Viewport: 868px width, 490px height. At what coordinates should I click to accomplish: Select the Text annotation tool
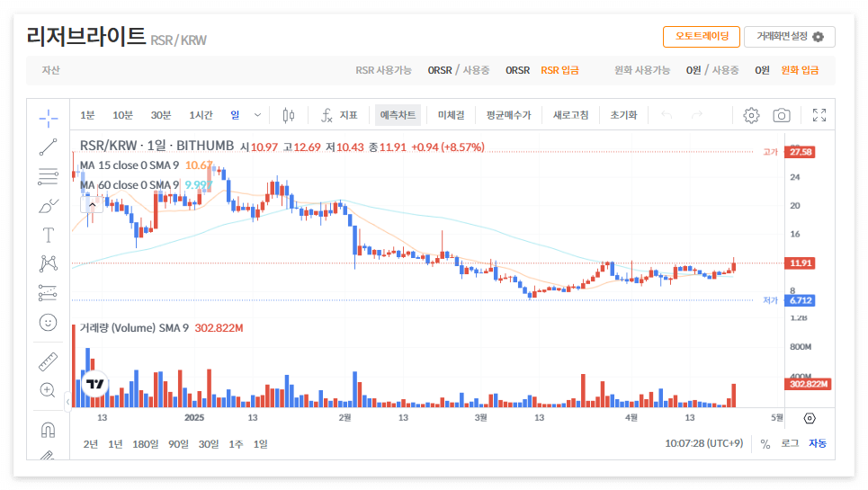pyautogui.click(x=49, y=235)
